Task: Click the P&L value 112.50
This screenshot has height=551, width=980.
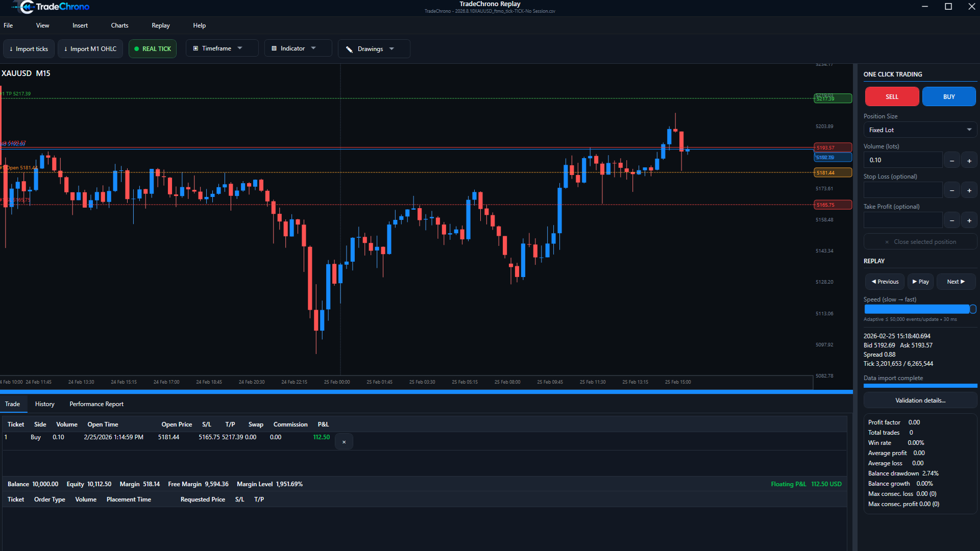Action: 322,437
